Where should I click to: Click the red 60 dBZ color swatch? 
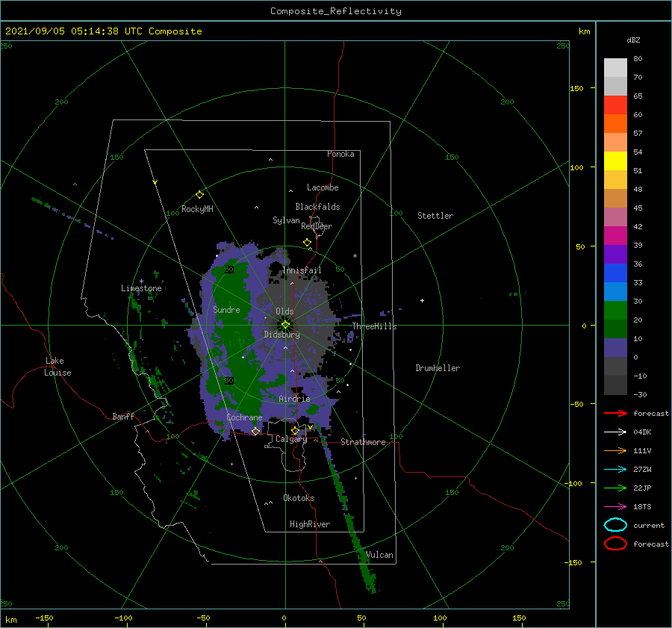(x=615, y=105)
